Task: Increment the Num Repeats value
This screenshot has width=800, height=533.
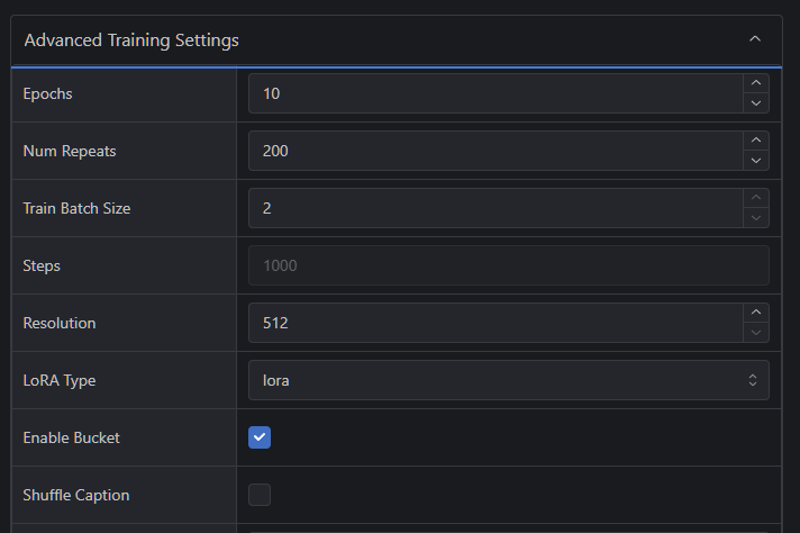Action: coord(756,140)
